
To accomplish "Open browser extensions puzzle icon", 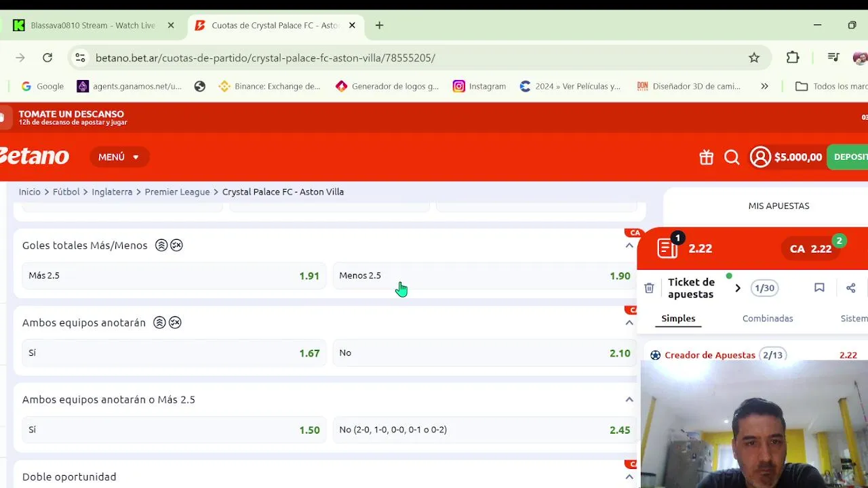I will [793, 58].
